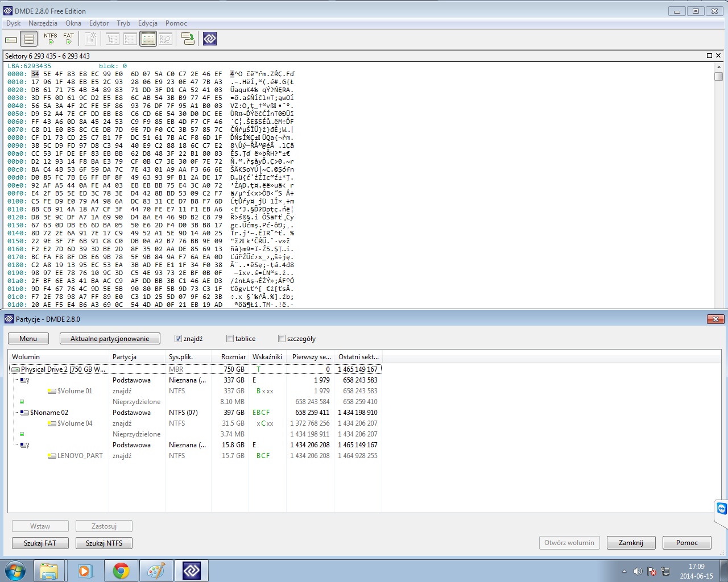This screenshot has width=728, height=582.
Task: Click the volume speaker tray icon
Action: (638, 571)
